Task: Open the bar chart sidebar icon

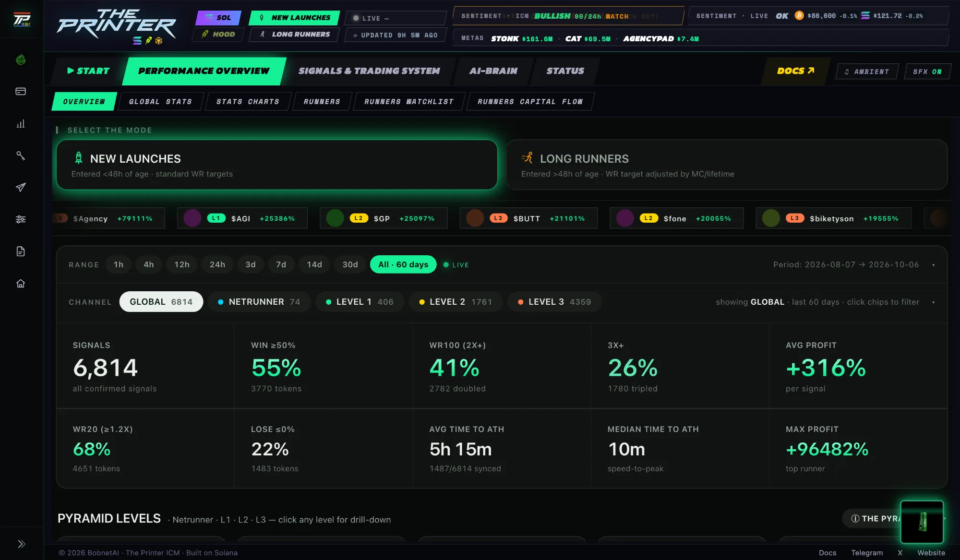Action: click(21, 124)
